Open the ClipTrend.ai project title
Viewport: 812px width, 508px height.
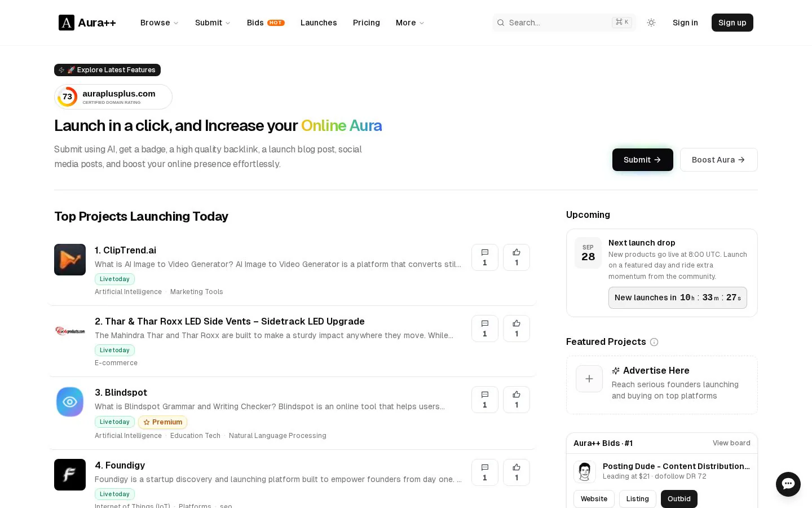click(x=125, y=250)
